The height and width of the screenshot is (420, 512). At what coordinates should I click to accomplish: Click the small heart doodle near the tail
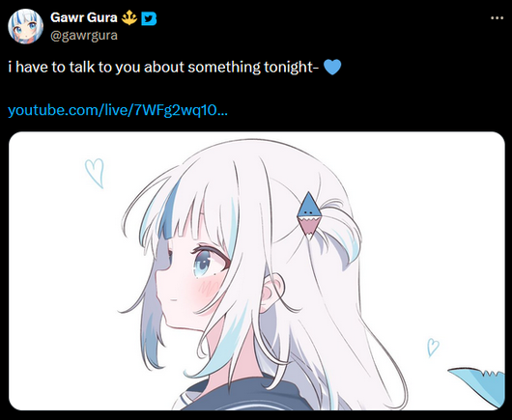(x=433, y=348)
